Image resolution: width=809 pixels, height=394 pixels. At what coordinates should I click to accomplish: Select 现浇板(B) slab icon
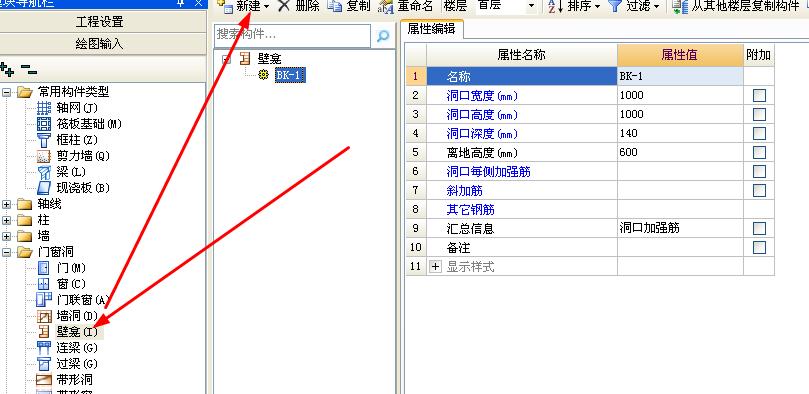44,188
